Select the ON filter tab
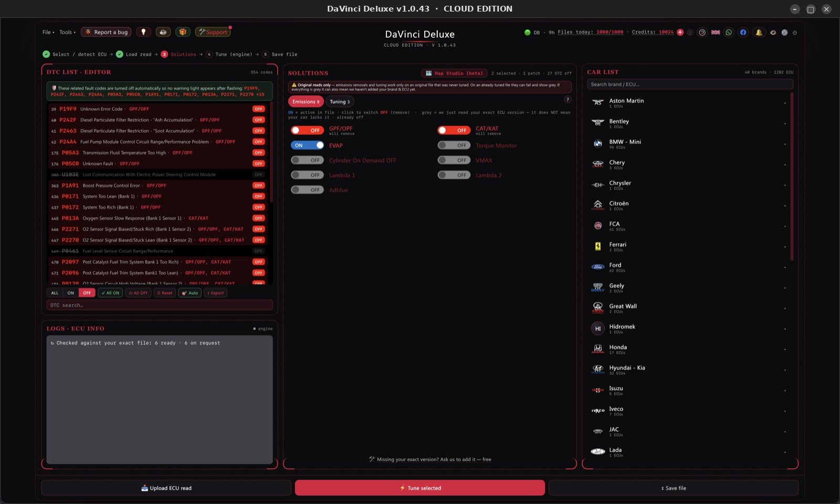 70,293
